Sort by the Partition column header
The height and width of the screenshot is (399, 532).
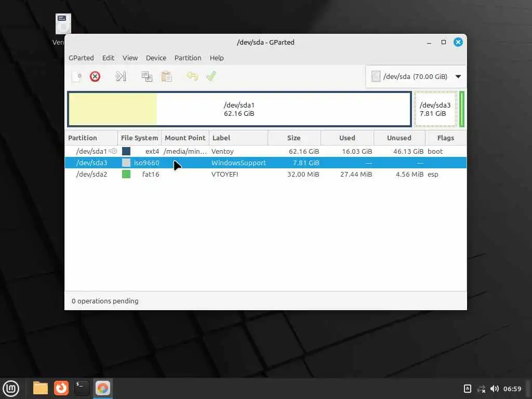pyautogui.click(x=91, y=138)
